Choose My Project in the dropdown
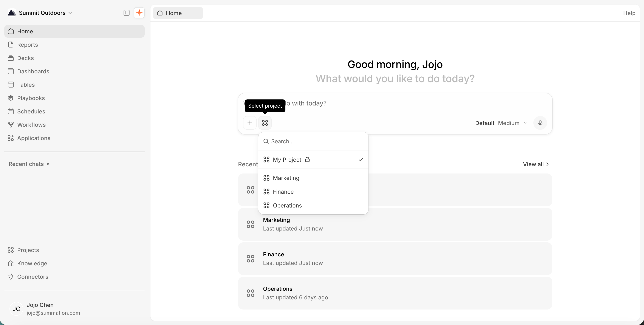644x325 pixels. click(x=313, y=159)
